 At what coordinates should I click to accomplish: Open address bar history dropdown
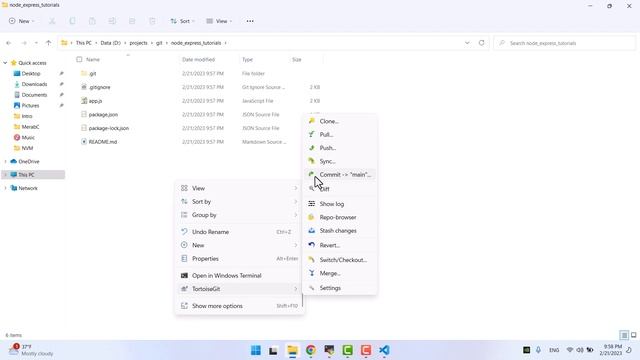coord(467,43)
